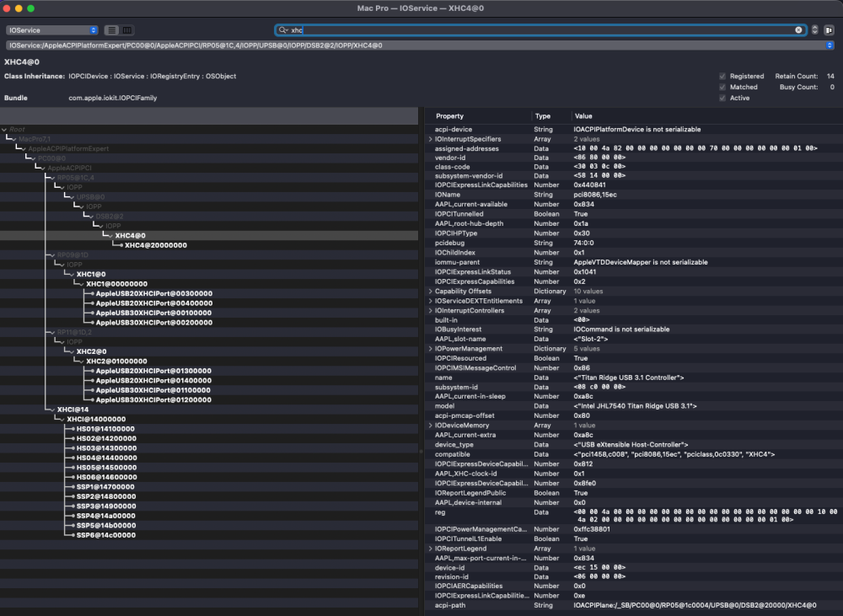Select XHC4@20000000 in the tree
Image resolution: width=843 pixels, height=616 pixels.
click(156, 245)
